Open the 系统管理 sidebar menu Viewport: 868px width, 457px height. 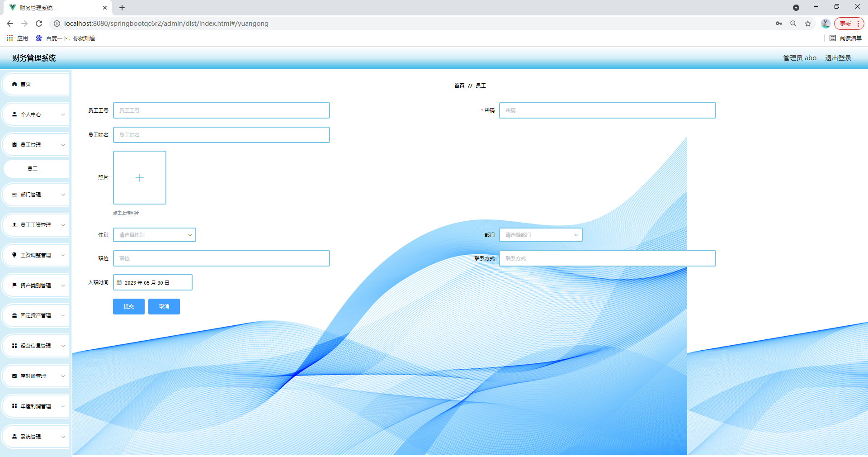coord(36,437)
